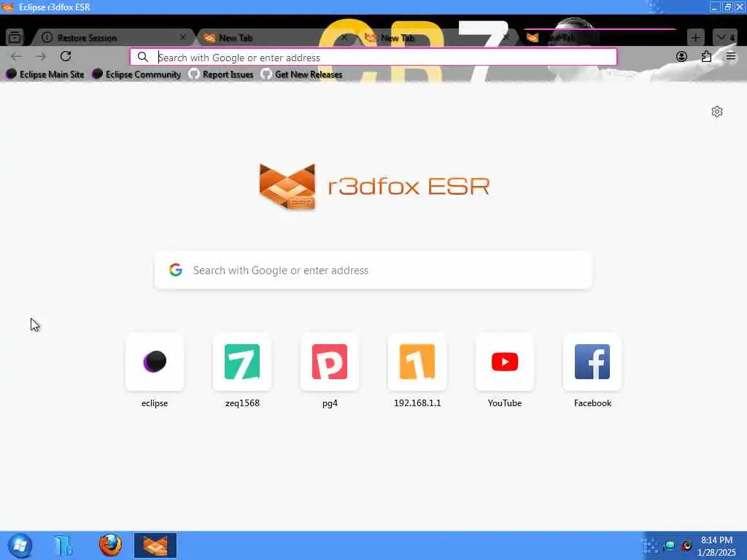Screen dimensions: 747x560
Task: Open a new tab with plus button
Action: pyautogui.click(x=695, y=37)
